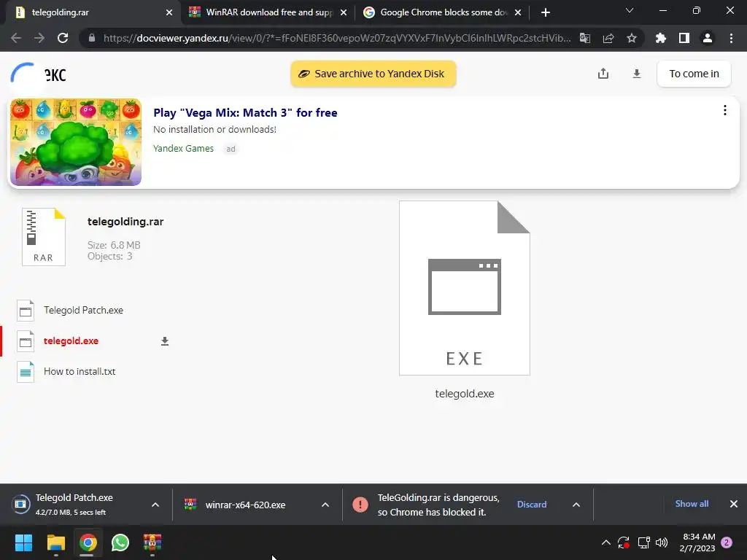Screen dimensions: 747x560
Task: Open Windows Start menu
Action: pos(23,542)
